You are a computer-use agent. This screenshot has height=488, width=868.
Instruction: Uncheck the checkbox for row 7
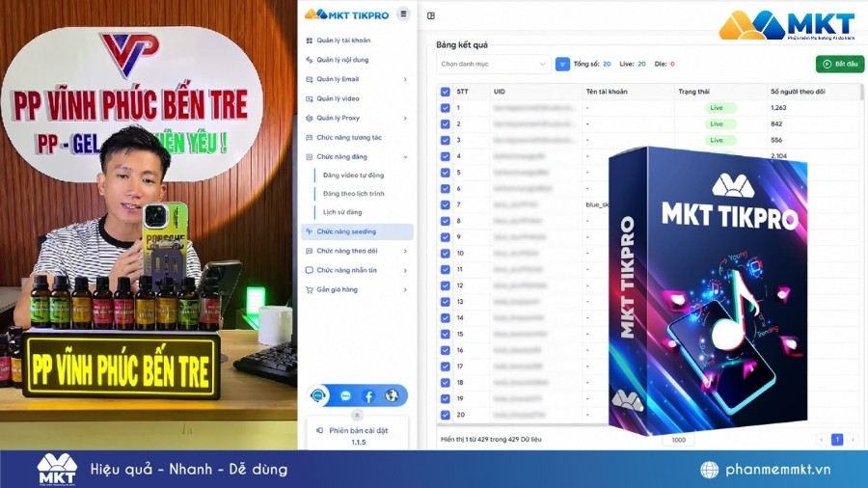click(445, 204)
